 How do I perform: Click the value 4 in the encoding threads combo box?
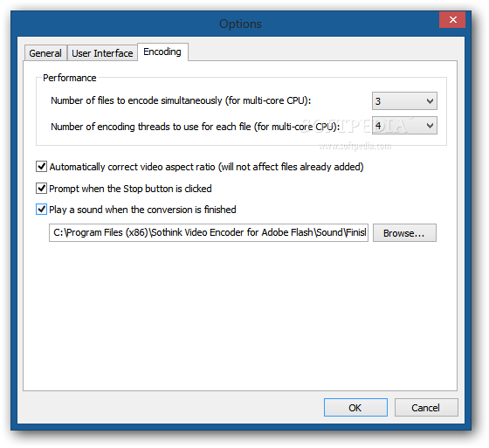[x=378, y=126]
